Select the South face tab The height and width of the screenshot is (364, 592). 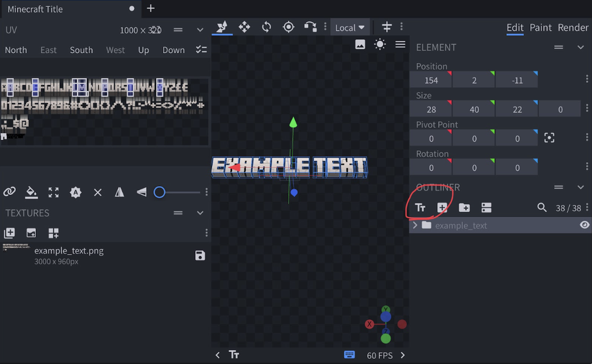[81, 50]
